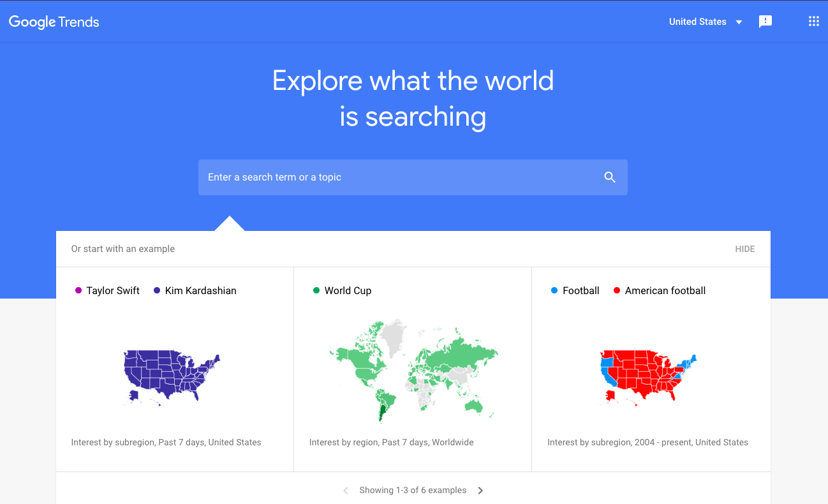Open the Google apps grid icon
The width and height of the screenshot is (828, 504).
[813, 21]
